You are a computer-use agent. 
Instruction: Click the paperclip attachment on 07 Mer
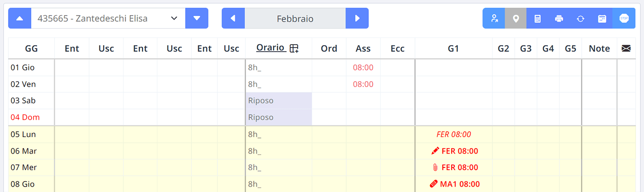435,167
